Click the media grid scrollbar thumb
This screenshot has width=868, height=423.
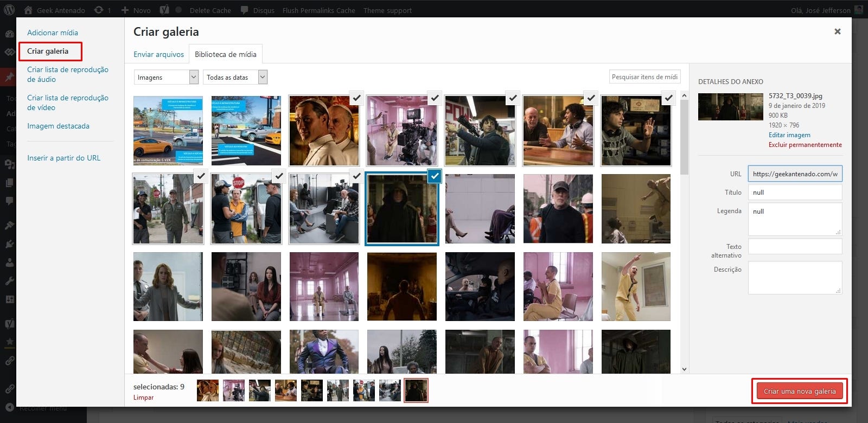(684, 137)
